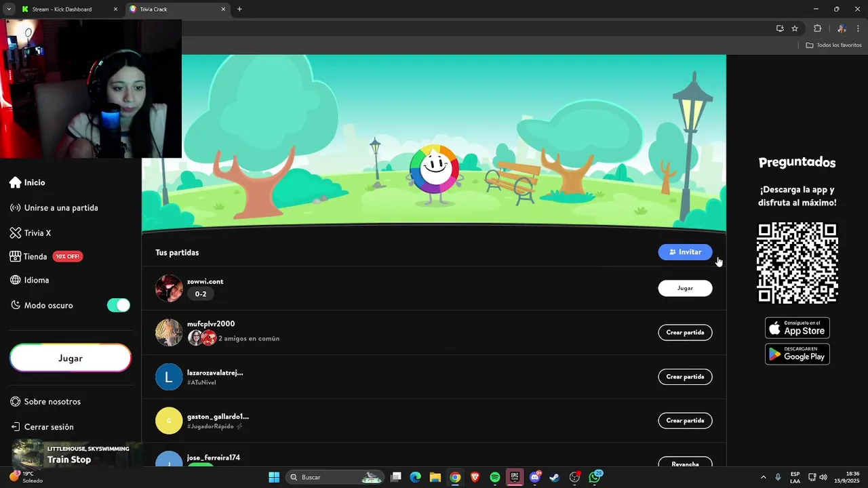Click the taskbar Buscar search box
Image resolution: width=868 pixels, height=488 pixels.
336,477
